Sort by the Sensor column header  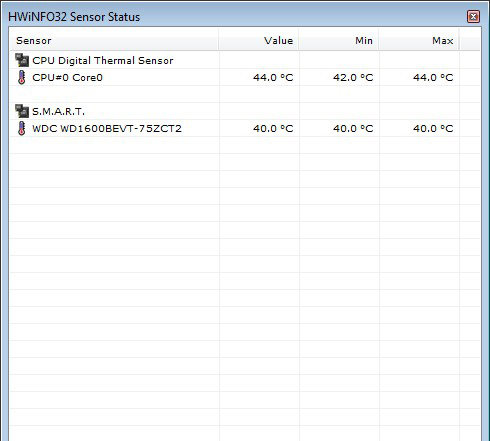click(x=114, y=40)
